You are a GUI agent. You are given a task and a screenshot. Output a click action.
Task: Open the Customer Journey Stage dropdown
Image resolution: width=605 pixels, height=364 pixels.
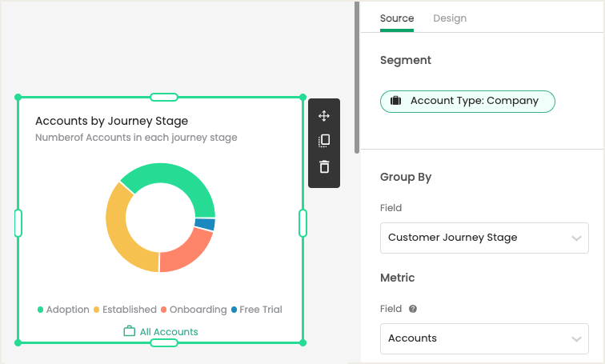pos(484,238)
